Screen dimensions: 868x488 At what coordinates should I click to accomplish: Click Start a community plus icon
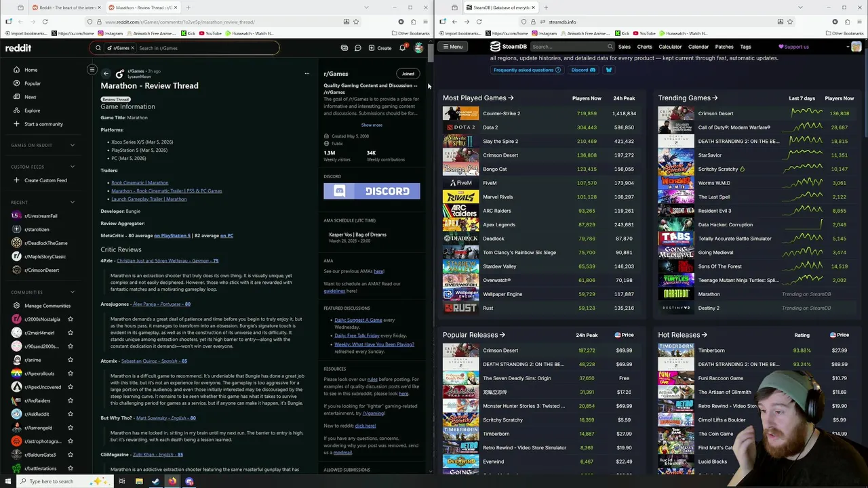point(16,124)
